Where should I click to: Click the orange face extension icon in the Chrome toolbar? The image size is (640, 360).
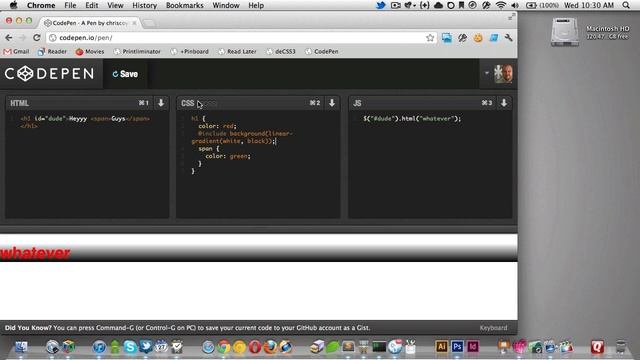pyautogui.click(x=478, y=38)
